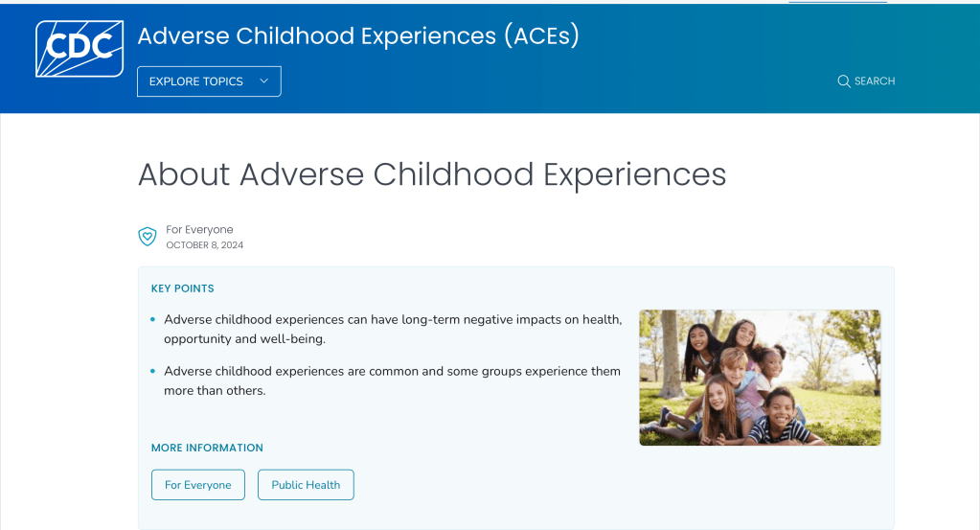The width and height of the screenshot is (980, 530).
Task: Click the children group photo
Action: pos(760,378)
